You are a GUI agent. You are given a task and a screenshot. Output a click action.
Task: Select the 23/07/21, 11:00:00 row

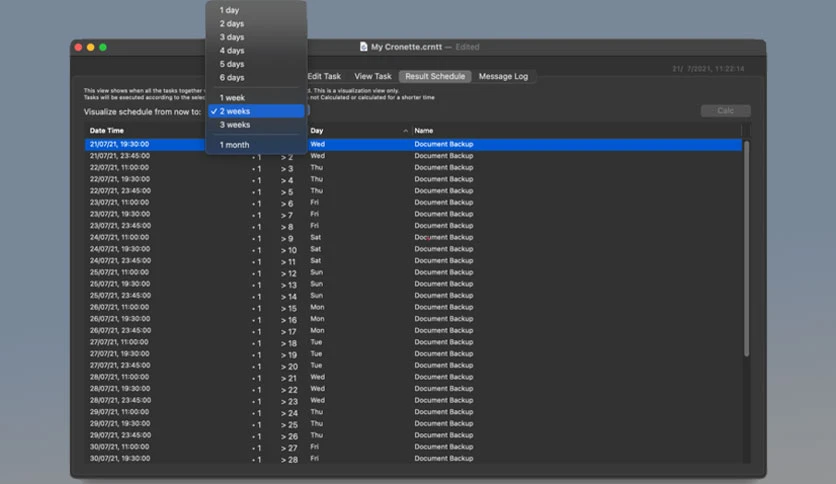(413, 203)
